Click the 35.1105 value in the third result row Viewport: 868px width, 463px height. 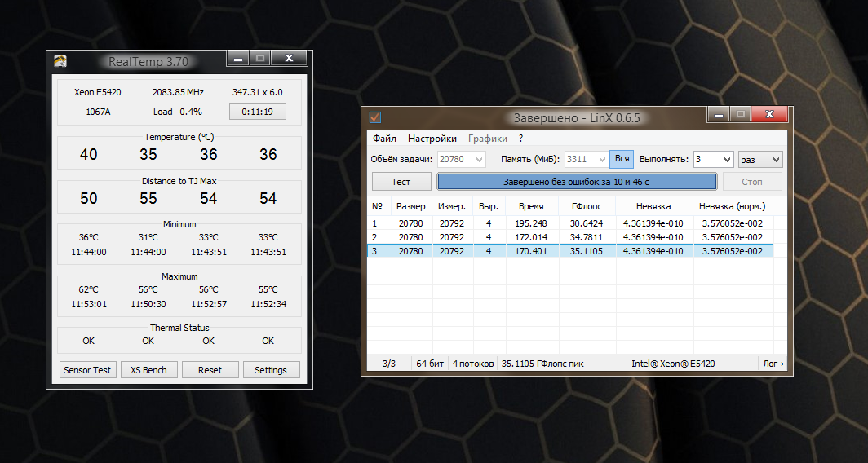pos(587,251)
